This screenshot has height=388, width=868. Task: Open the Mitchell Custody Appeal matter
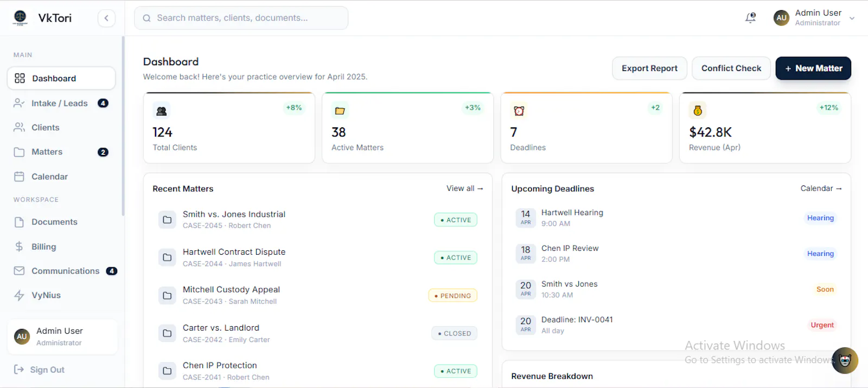[x=318, y=295]
